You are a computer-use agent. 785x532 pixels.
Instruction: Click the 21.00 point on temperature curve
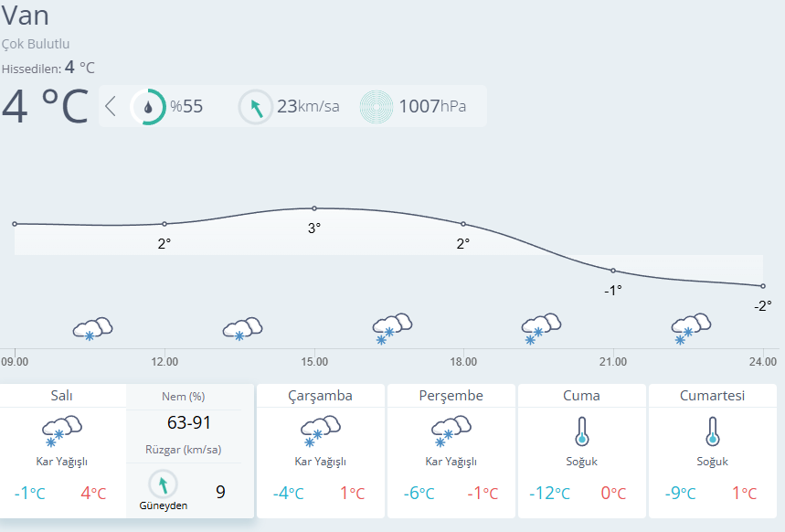pyautogui.click(x=613, y=271)
